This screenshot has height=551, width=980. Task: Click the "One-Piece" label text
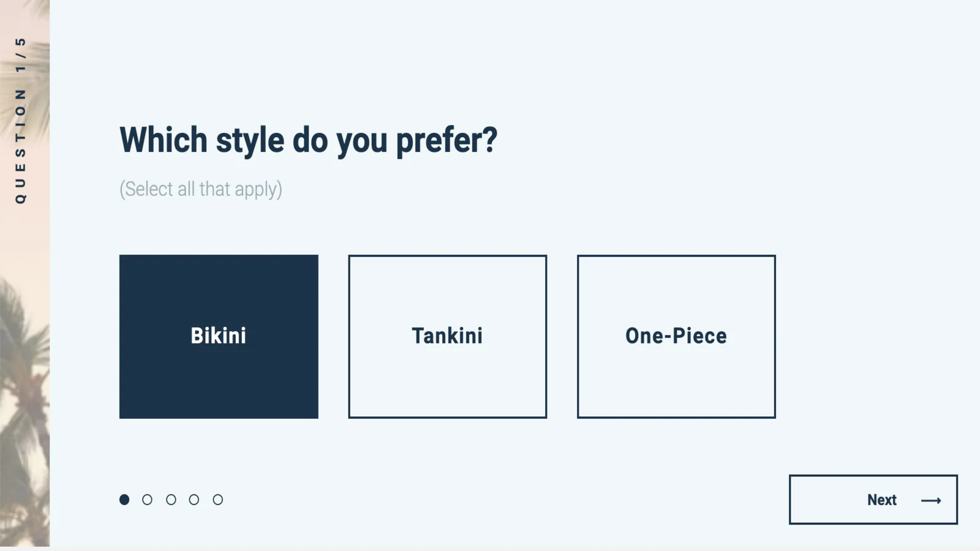point(676,335)
